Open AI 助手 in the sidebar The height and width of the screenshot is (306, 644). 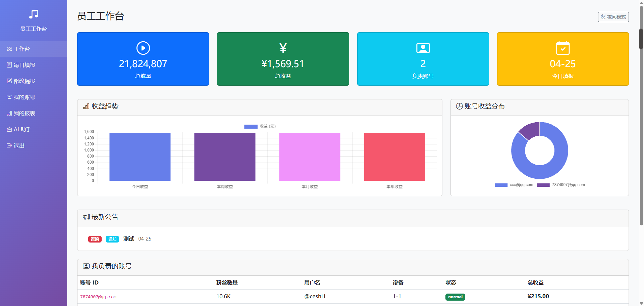tap(22, 130)
